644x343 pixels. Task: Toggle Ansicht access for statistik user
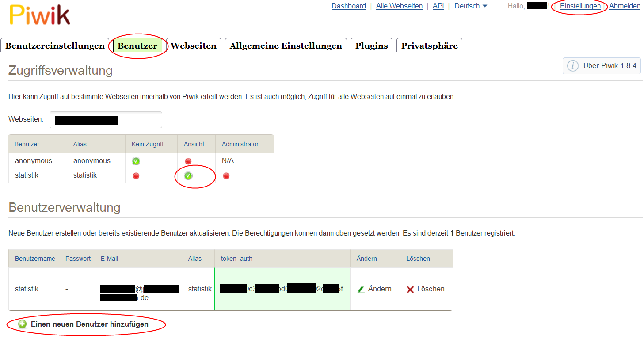(x=188, y=176)
